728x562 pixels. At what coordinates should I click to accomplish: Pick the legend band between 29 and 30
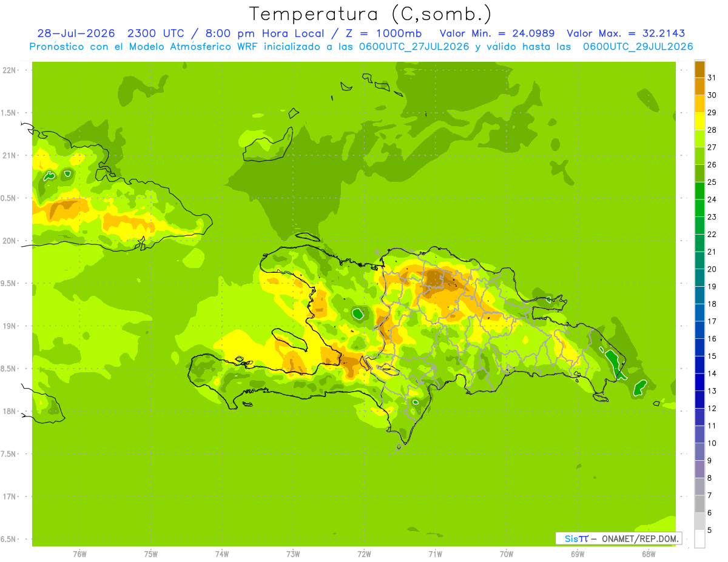tap(699, 104)
